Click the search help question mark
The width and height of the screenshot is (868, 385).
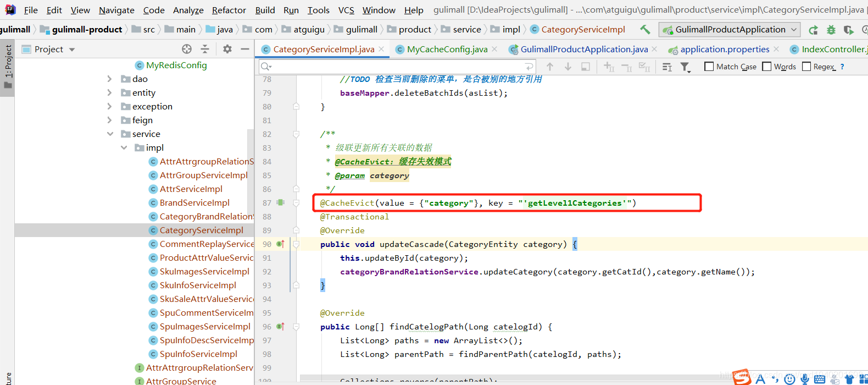(842, 67)
